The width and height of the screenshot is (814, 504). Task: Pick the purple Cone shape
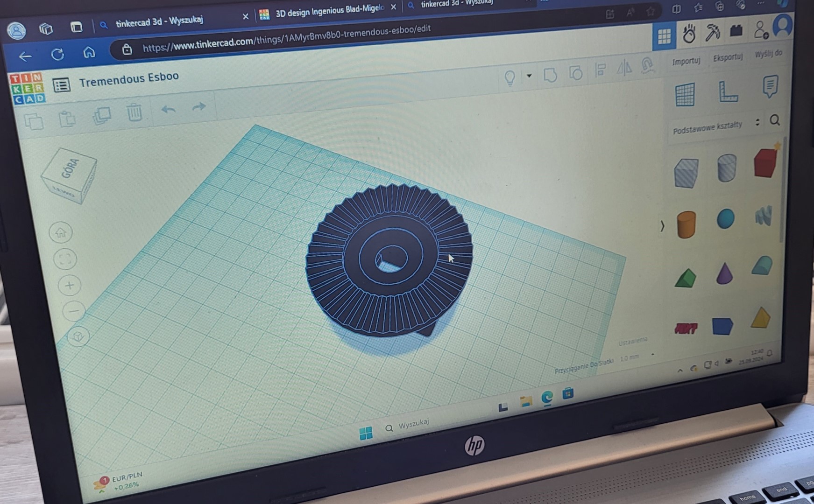(725, 273)
